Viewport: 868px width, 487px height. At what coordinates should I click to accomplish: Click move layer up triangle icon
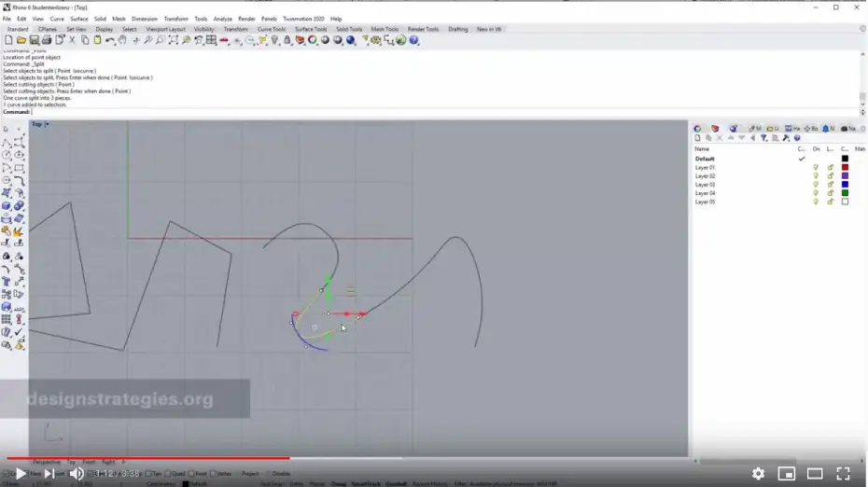731,138
